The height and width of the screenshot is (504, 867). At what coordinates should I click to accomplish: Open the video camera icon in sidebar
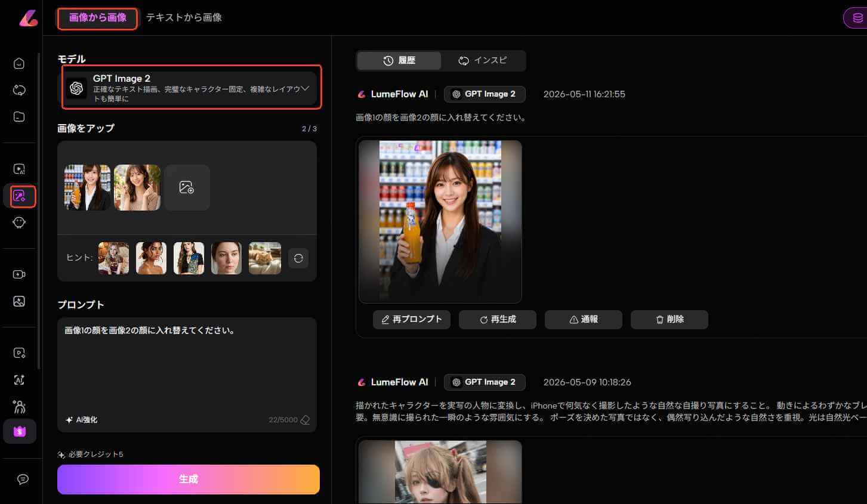tap(19, 274)
